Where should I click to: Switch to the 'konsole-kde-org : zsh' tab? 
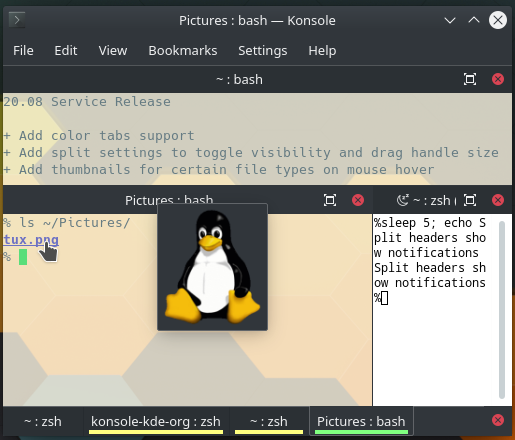[x=156, y=422]
